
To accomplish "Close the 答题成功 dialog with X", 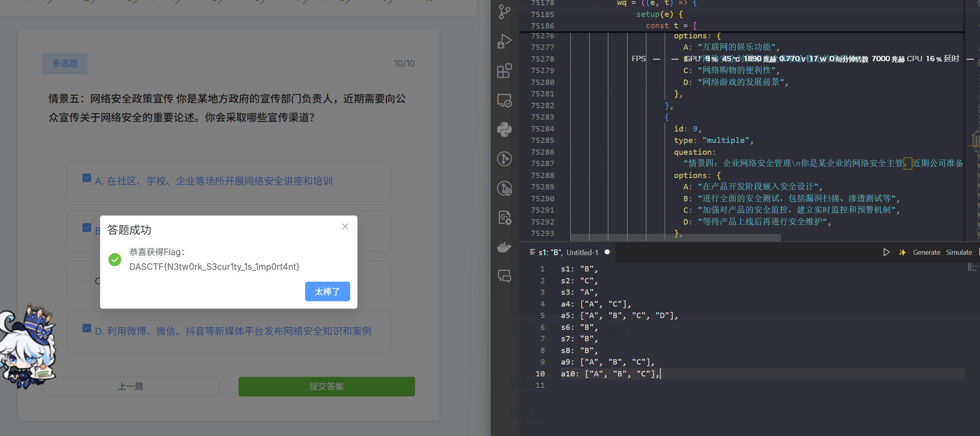I will tap(345, 227).
